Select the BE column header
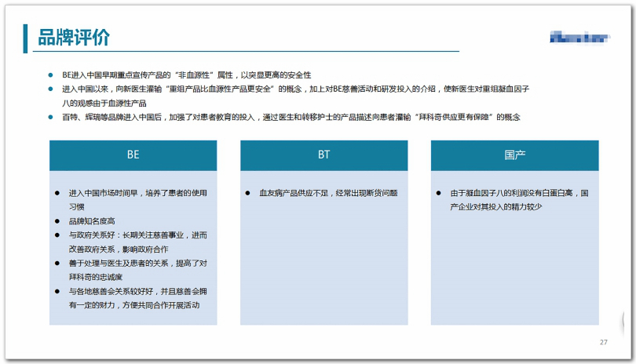636x364 pixels. tap(133, 155)
